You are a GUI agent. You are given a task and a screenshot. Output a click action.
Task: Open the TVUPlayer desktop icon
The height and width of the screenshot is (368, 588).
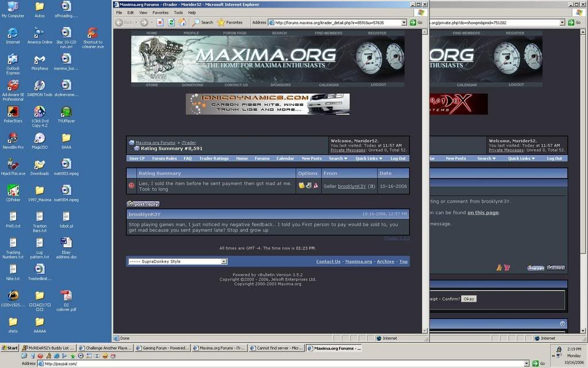click(x=66, y=114)
